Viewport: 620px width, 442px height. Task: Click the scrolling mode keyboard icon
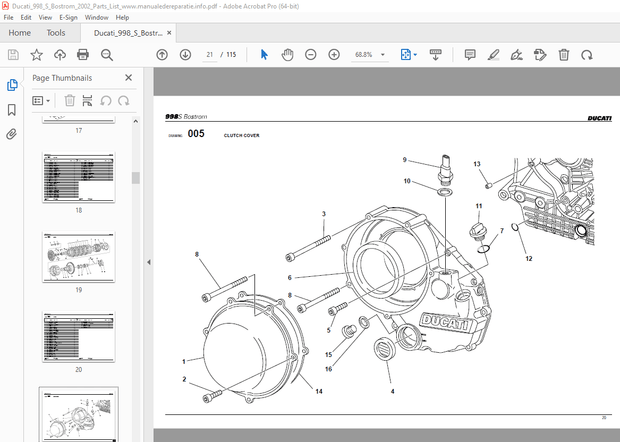(435, 55)
